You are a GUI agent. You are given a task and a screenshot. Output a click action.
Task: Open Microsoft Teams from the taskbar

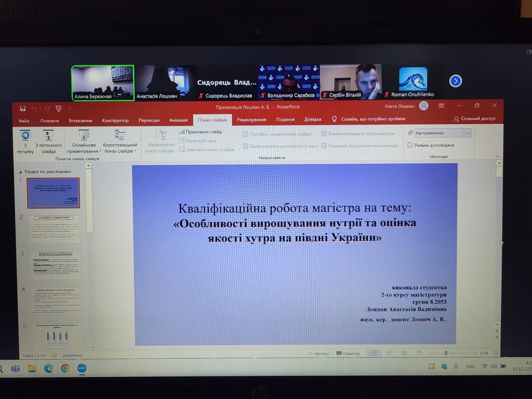point(16,369)
